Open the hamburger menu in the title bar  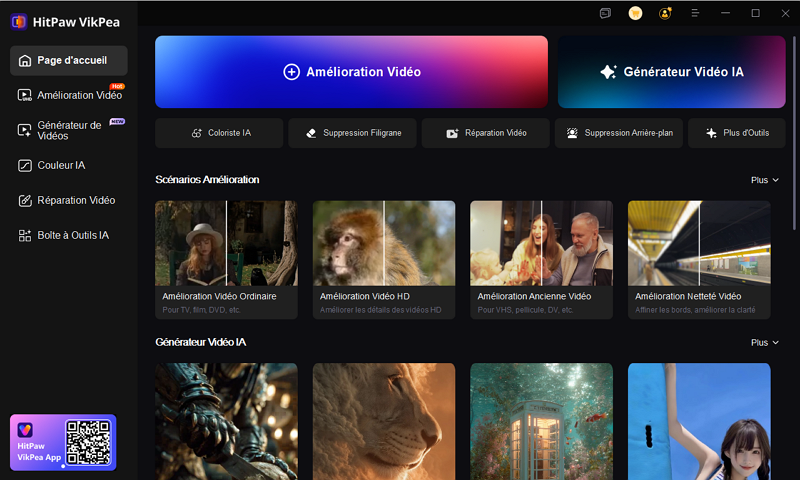(x=695, y=13)
